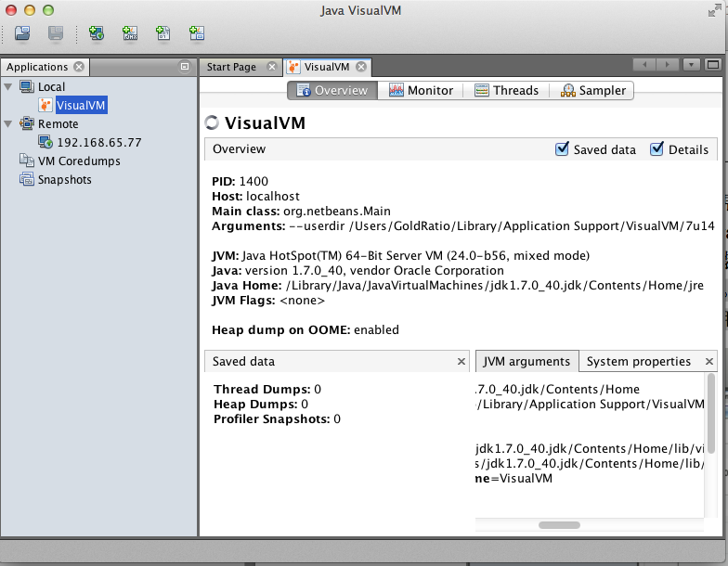
Task: Click 'Main class: org.netbeans.Main' text
Action: click(301, 212)
